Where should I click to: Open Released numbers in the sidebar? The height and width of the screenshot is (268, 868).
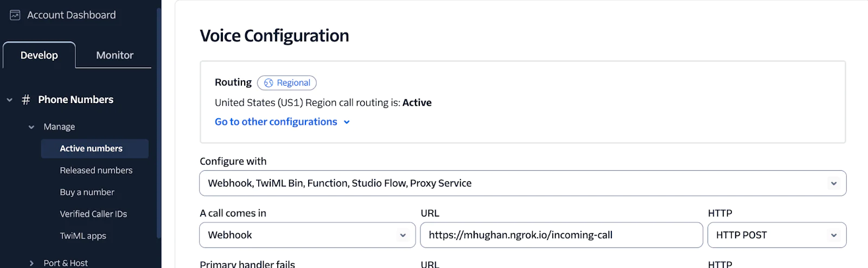(x=96, y=170)
